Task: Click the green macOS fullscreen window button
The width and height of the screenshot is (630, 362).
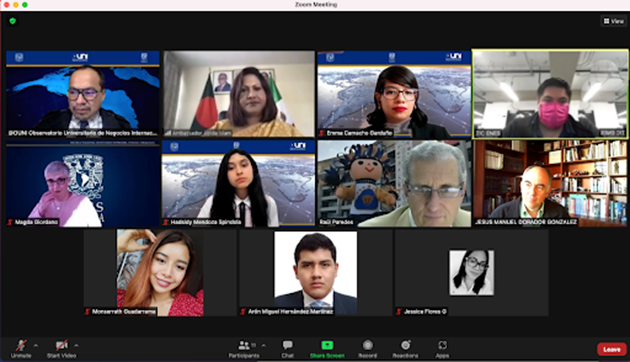Action: pyautogui.click(x=25, y=5)
